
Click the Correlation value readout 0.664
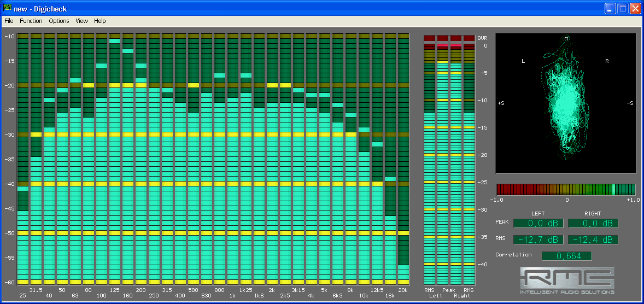[566, 256]
